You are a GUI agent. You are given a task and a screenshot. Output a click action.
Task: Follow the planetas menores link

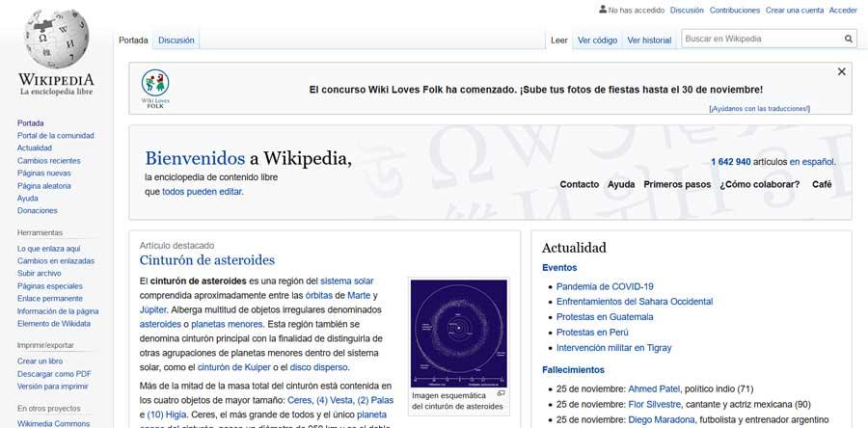click(227, 324)
